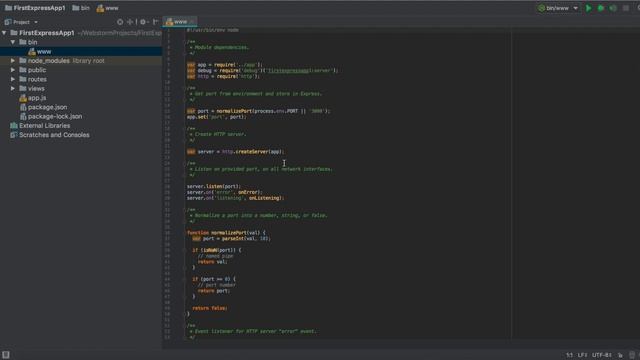Select the www file in the tree

point(81,51)
